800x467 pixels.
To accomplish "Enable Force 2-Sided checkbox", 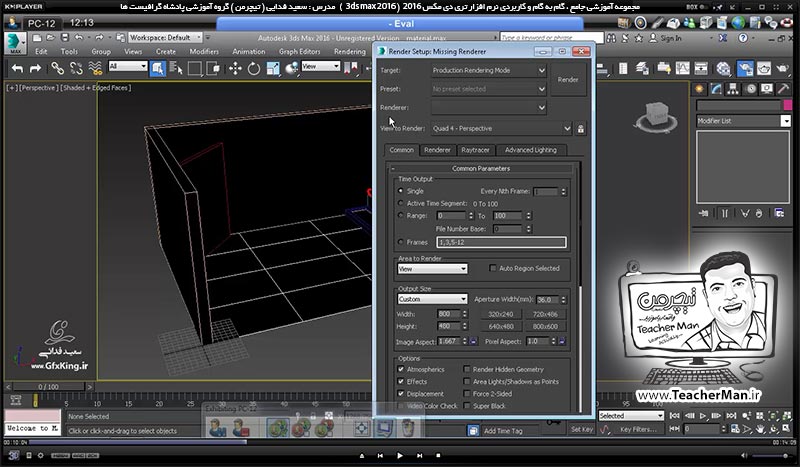I will [466, 394].
